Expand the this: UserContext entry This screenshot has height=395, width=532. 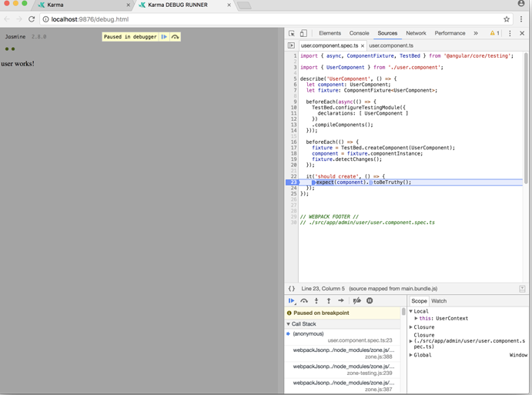point(416,318)
